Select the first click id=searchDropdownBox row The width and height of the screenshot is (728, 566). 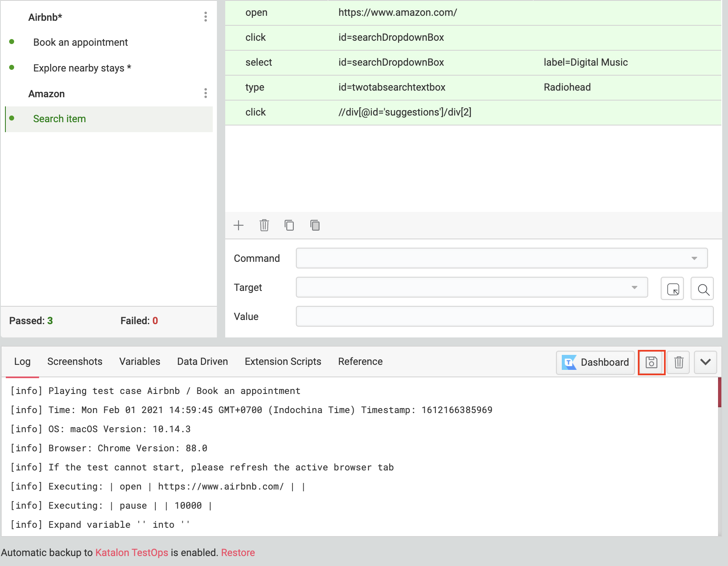pos(473,37)
